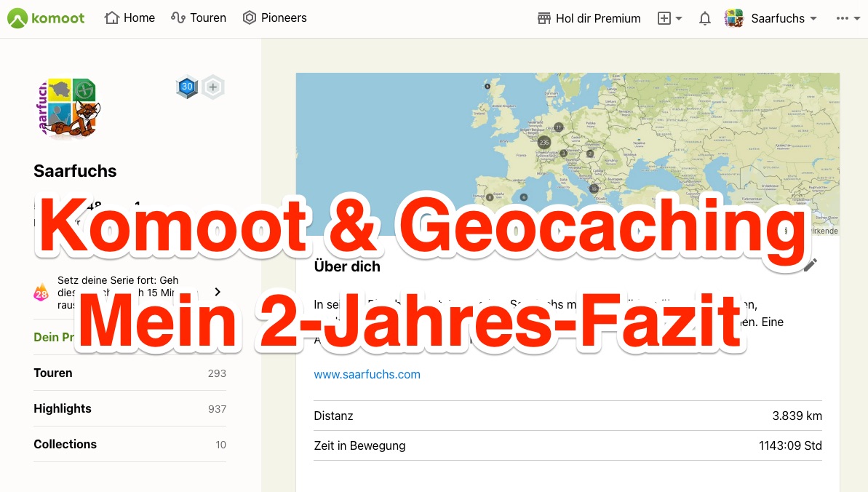Click the pencil edit icon
Image resolution: width=868 pixels, height=492 pixels.
click(x=810, y=265)
